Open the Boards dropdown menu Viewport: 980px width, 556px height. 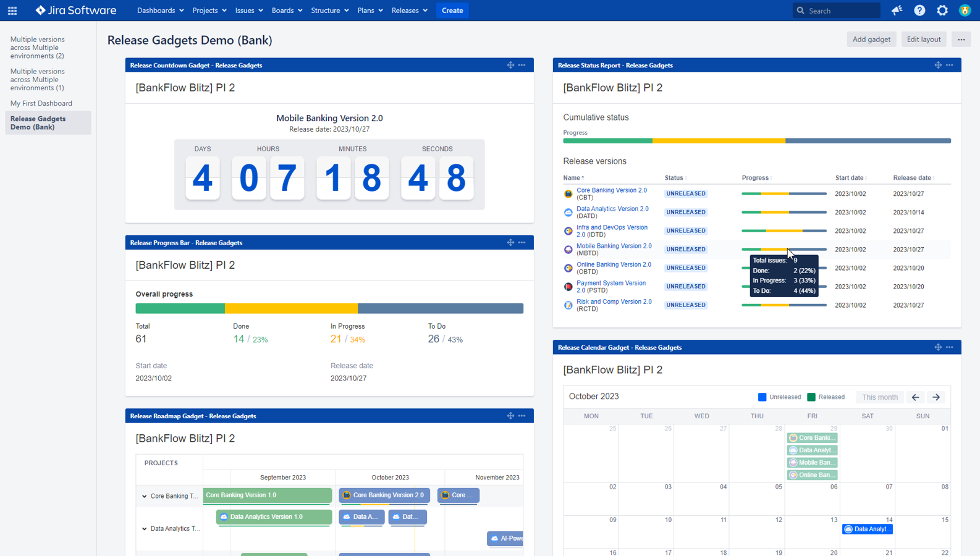pos(287,11)
